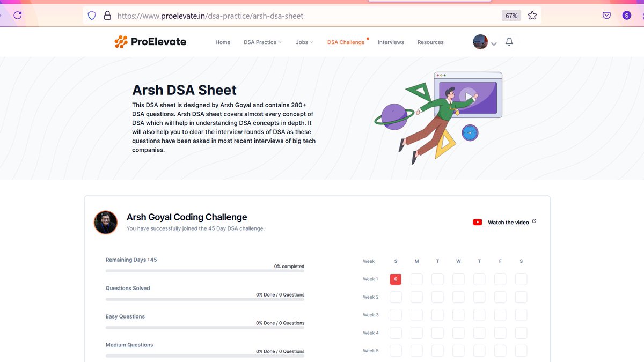Select the Week 5 Wednesday box
Image resolution: width=644 pixels, height=362 pixels.
point(458,351)
